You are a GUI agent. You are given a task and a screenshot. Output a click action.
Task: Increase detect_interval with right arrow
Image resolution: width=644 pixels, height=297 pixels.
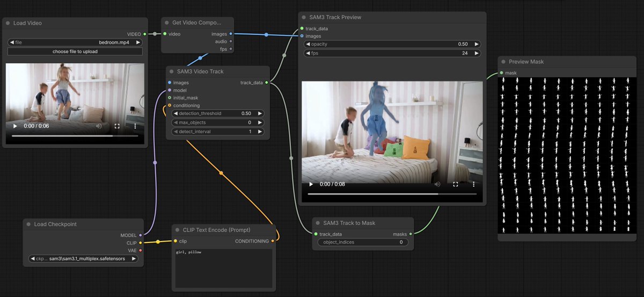(x=260, y=132)
